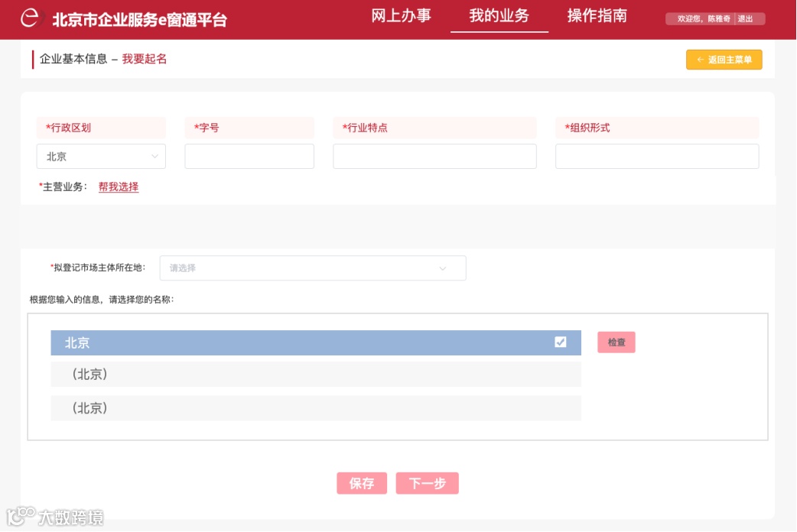The image size is (797, 532).
Task: Toggle the checkbox on the 北京 name row
Action: click(x=560, y=342)
